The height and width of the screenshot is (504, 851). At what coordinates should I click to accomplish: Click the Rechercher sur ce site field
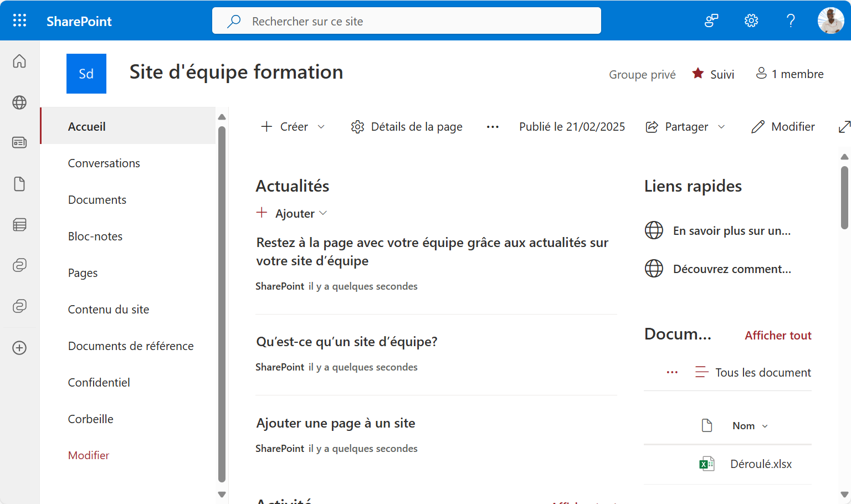406,21
